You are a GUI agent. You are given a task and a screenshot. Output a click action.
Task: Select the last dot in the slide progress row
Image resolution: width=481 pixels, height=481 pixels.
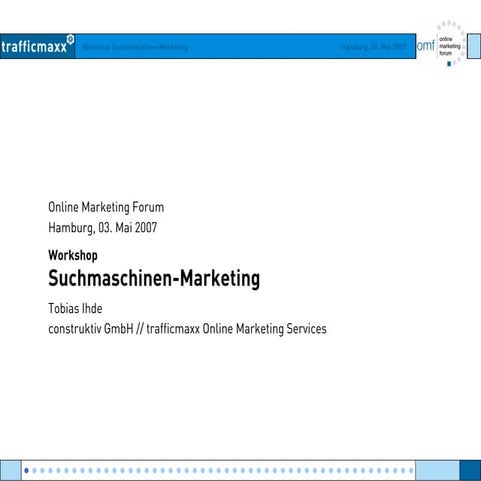tap(411, 470)
